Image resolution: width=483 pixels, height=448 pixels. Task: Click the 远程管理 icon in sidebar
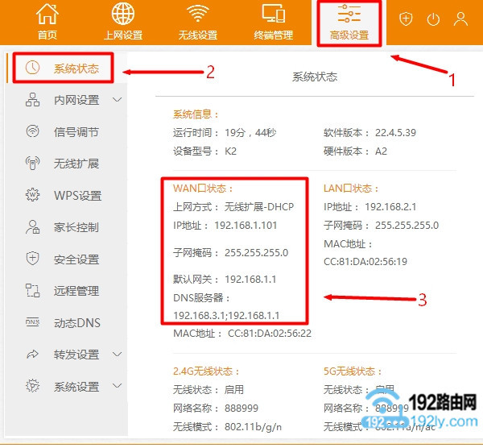33,291
